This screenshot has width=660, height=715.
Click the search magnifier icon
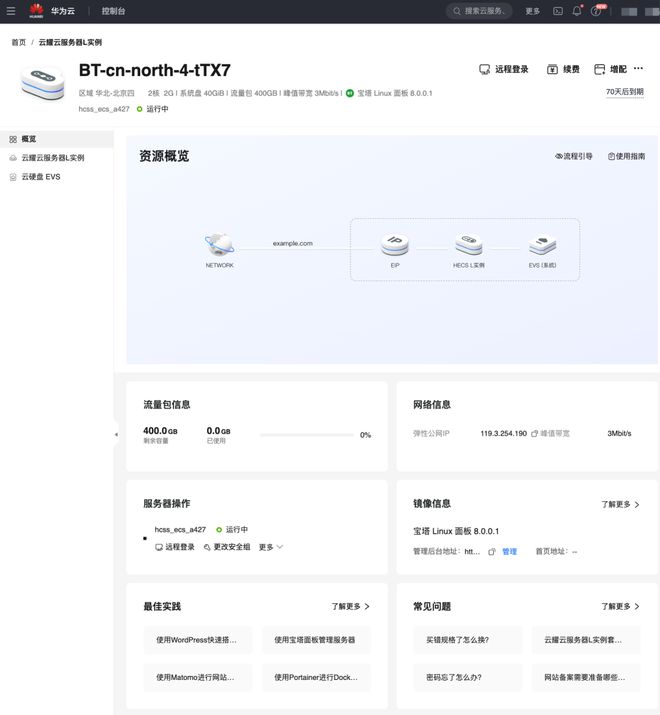pos(457,11)
